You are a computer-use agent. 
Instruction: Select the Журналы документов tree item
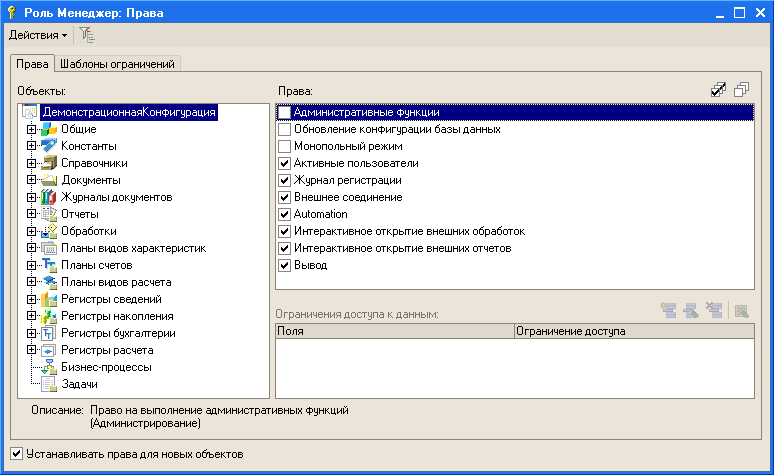pos(116,197)
